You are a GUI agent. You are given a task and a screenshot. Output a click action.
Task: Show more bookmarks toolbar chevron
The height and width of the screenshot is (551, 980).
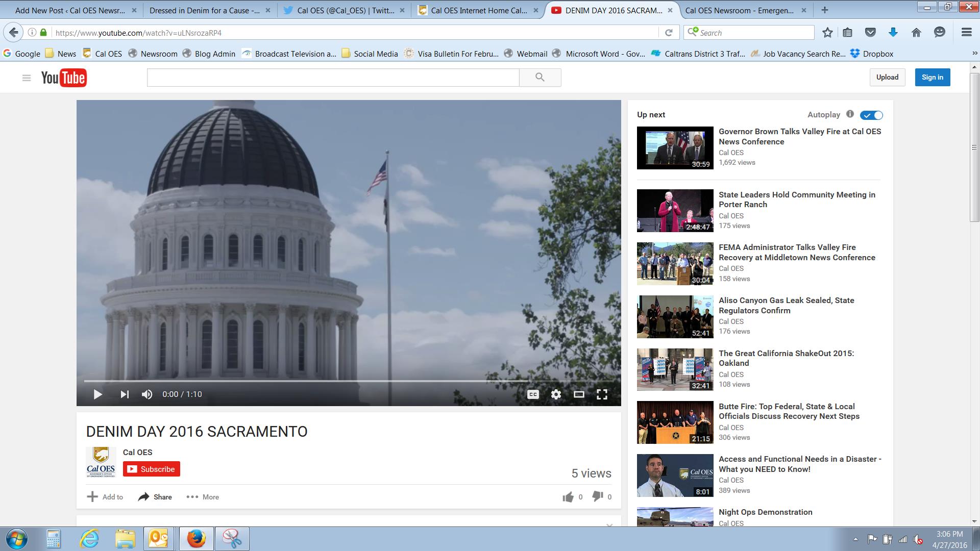coord(974,54)
